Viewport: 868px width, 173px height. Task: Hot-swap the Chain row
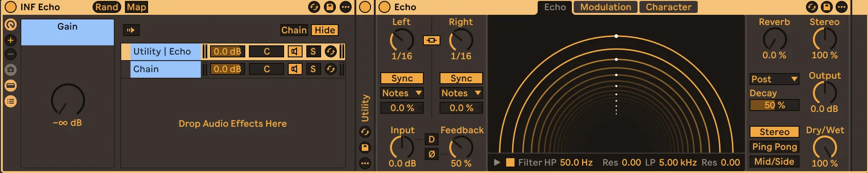(x=330, y=69)
